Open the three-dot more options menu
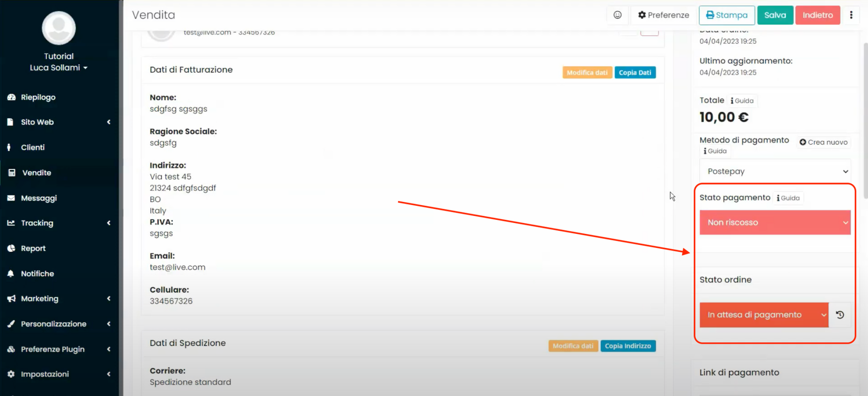 click(851, 15)
